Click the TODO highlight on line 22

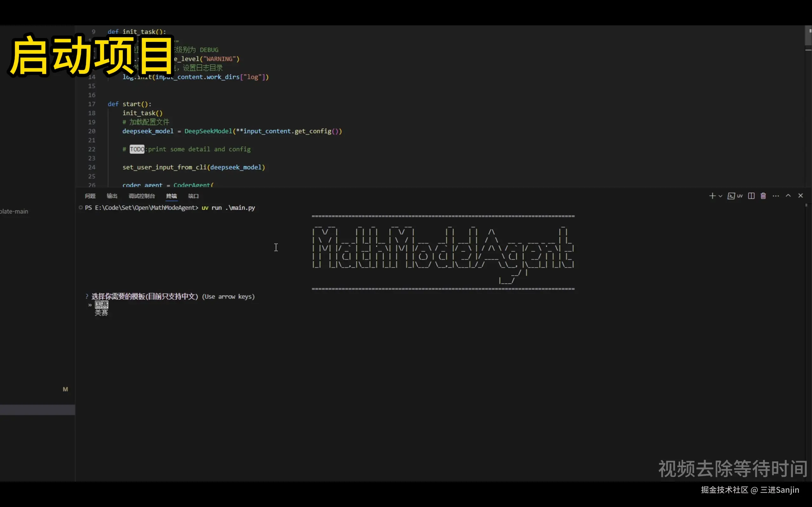pos(137,149)
